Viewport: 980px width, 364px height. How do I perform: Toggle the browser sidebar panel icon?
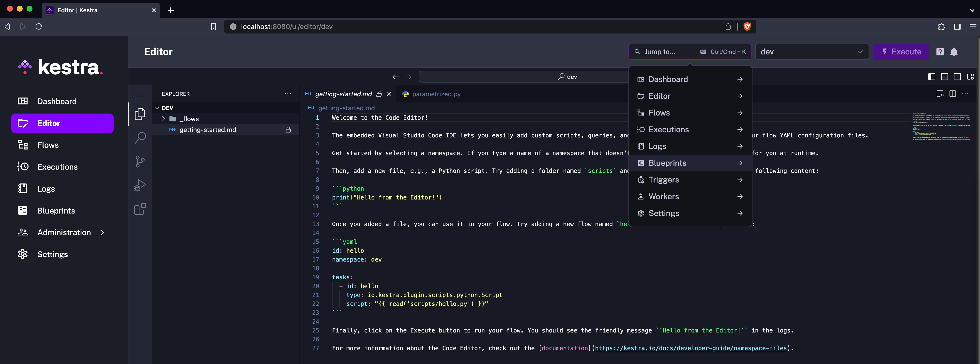[957, 27]
